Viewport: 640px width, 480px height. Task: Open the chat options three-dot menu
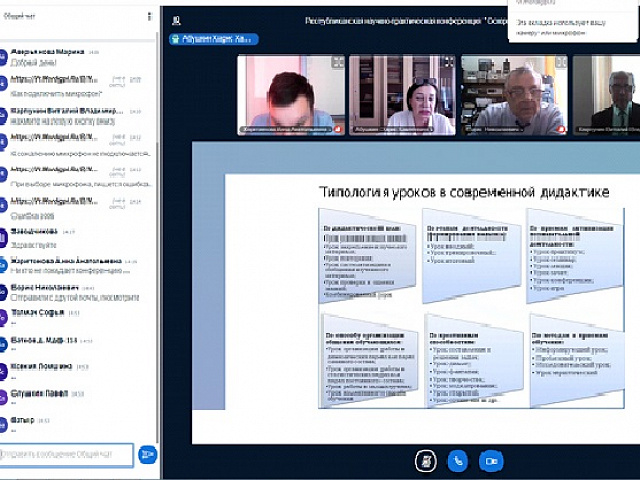(150, 17)
